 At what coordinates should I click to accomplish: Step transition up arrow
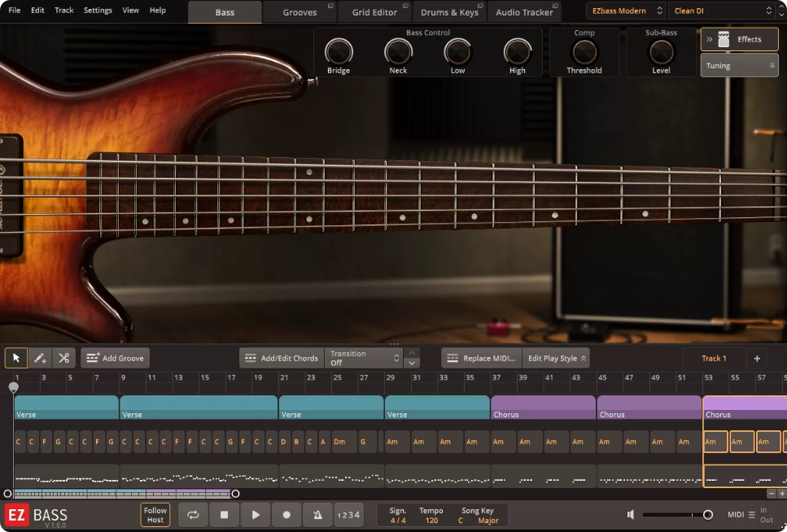tap(412, 353)
